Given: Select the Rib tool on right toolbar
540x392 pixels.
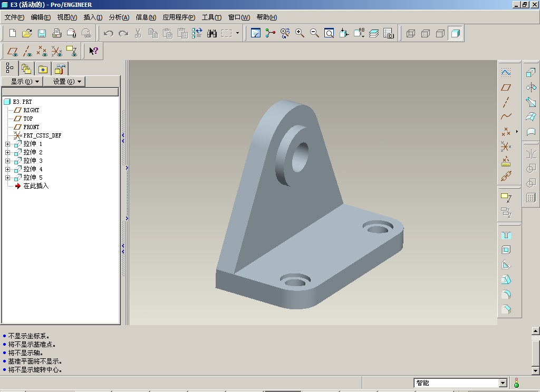Looking at the screenshot, I should coord(506,264).
